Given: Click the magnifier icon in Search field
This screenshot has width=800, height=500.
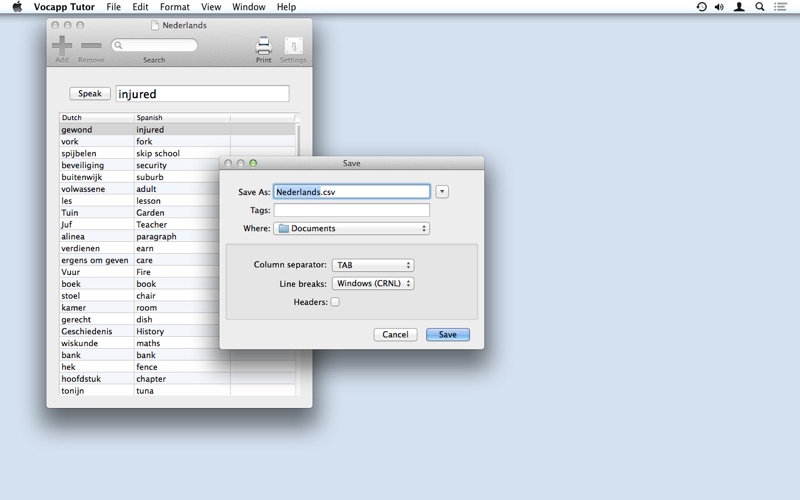Looking at the screenshot, I should [x=118, y=45].
